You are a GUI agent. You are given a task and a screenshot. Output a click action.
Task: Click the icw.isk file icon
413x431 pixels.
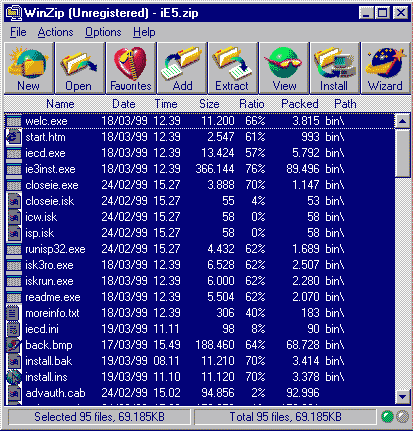click(x=14, y=217)
